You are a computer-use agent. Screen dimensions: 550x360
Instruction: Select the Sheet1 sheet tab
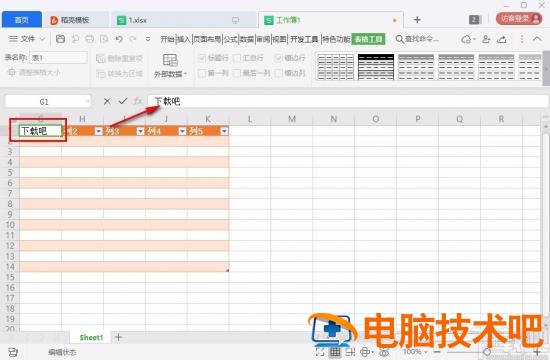click(91, 337)
